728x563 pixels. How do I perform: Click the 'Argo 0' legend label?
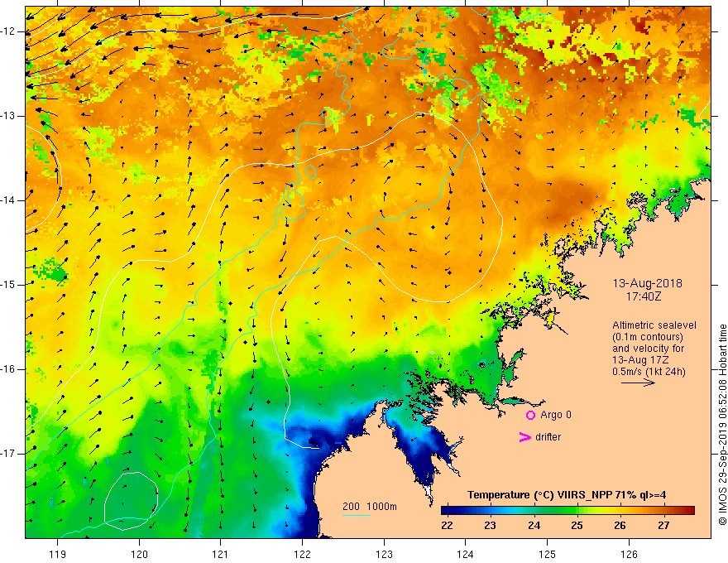click(x=556, y=415)
